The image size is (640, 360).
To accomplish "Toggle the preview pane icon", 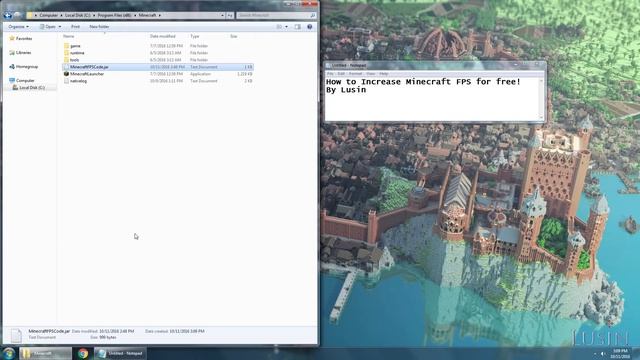I will coord(298,27).
